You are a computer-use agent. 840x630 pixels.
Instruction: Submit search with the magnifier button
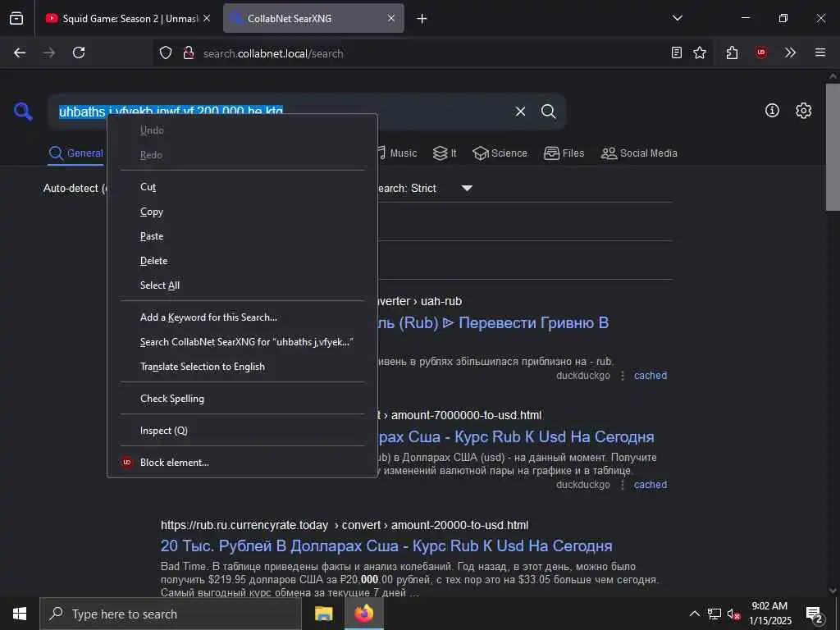pyautogui.click(x=549, y=112)
